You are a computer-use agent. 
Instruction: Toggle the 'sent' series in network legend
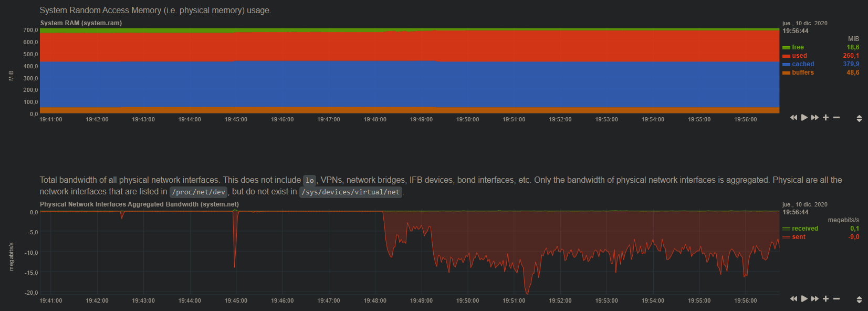[799, 237]
